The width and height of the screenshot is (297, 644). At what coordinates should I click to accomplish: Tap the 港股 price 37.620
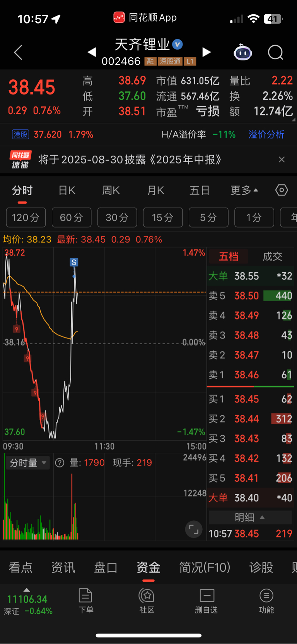pyautogui.click(x=48, y=134)
